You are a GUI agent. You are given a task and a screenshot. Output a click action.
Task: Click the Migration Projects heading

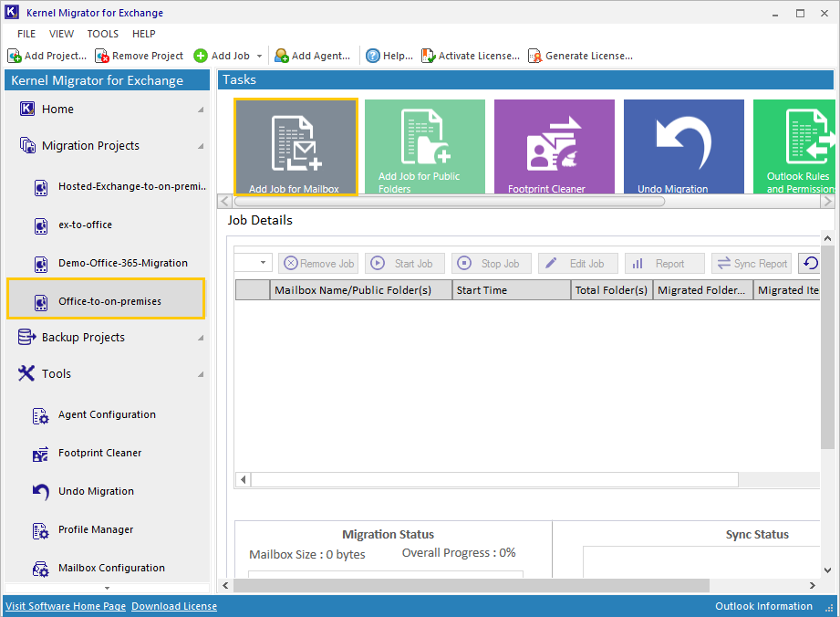90,145
